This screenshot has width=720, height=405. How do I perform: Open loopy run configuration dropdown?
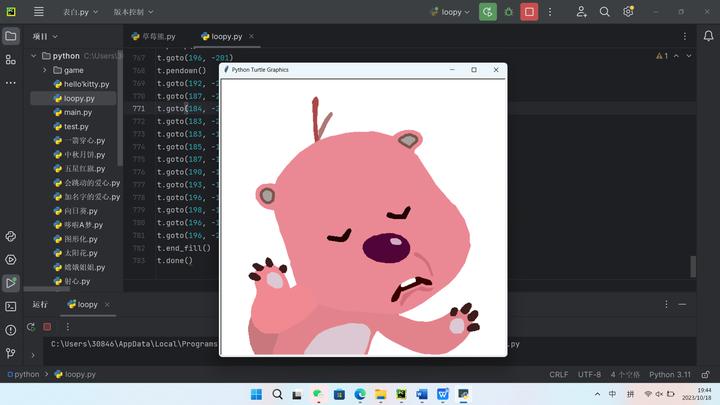[450, 12]
